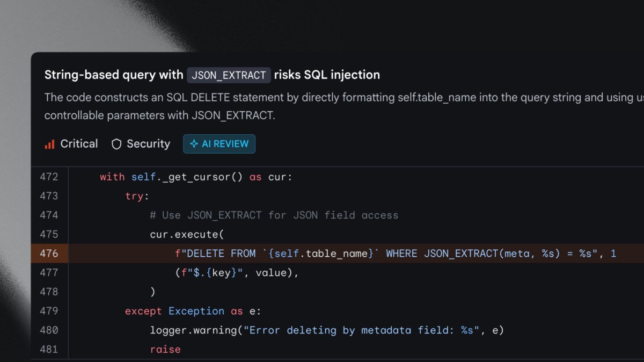The width and height of the screenshot is (644, 362).
Task: Click line number 480
Action: click(49, 330)
